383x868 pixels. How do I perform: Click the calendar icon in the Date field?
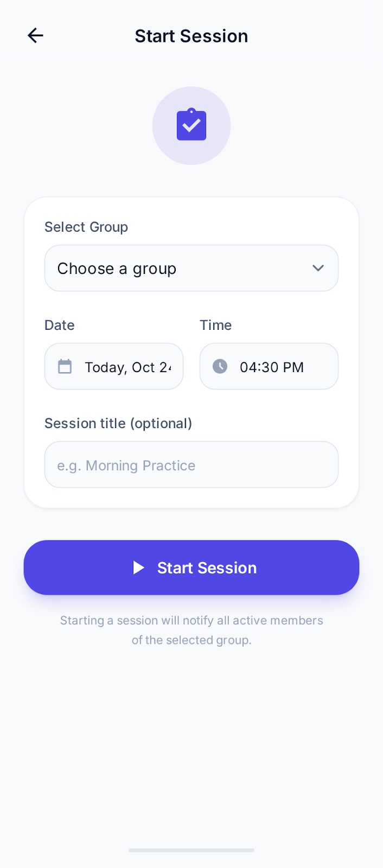(65, 366)
